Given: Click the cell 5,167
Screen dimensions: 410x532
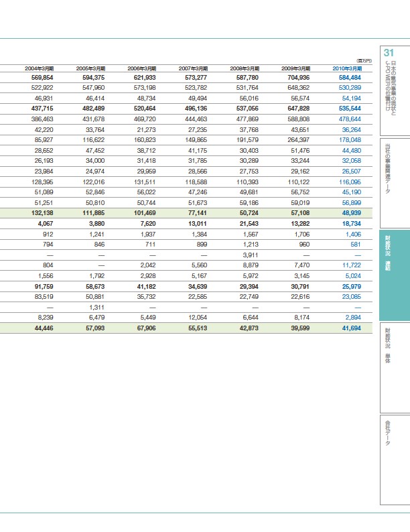Looking at the screenshot, I should 200,276.
